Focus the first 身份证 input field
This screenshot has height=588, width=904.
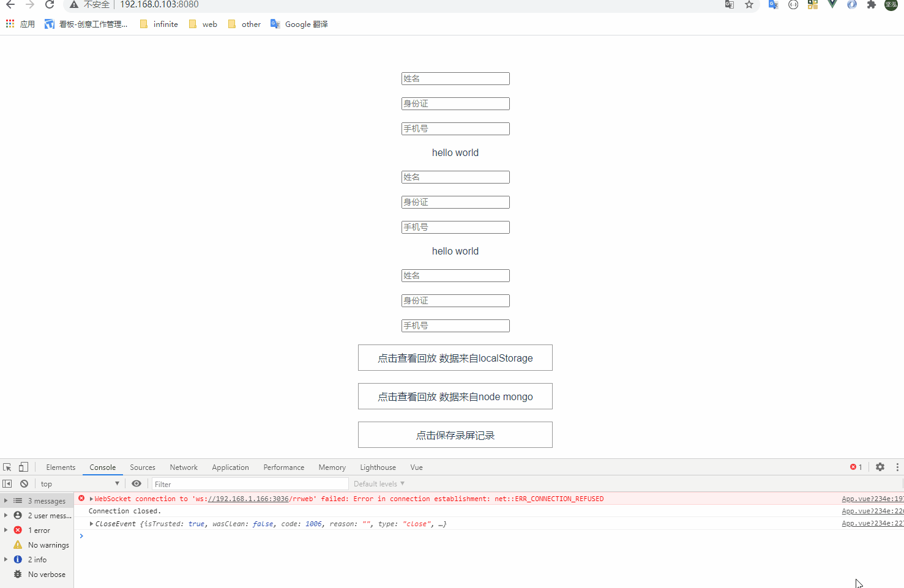(455, 104)
